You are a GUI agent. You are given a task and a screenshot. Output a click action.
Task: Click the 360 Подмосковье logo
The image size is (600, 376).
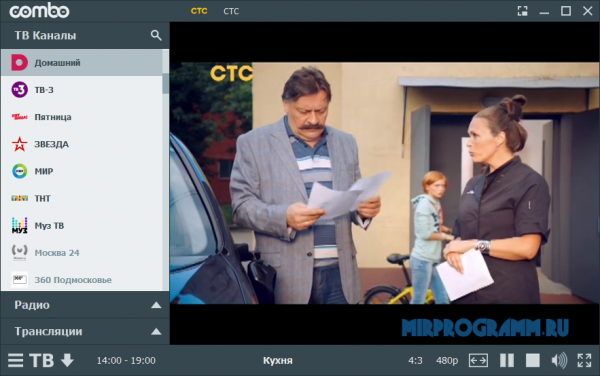tap(20, 280)
